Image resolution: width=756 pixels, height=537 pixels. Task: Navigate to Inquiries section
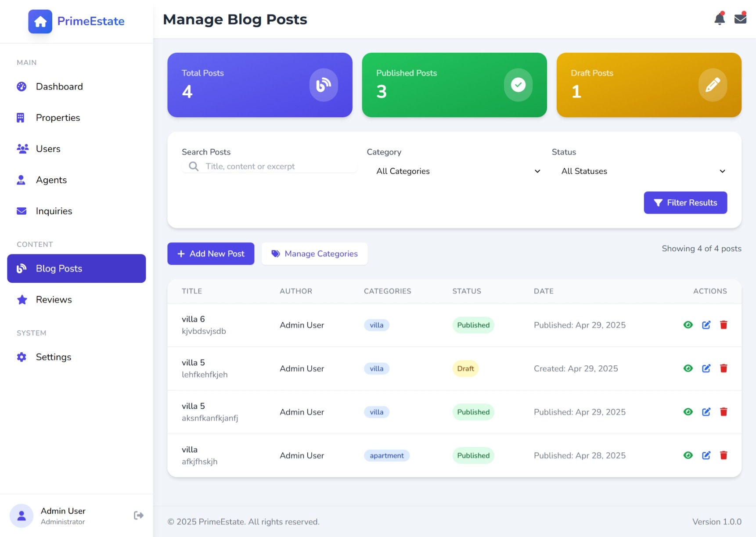[x=54, y=211]
